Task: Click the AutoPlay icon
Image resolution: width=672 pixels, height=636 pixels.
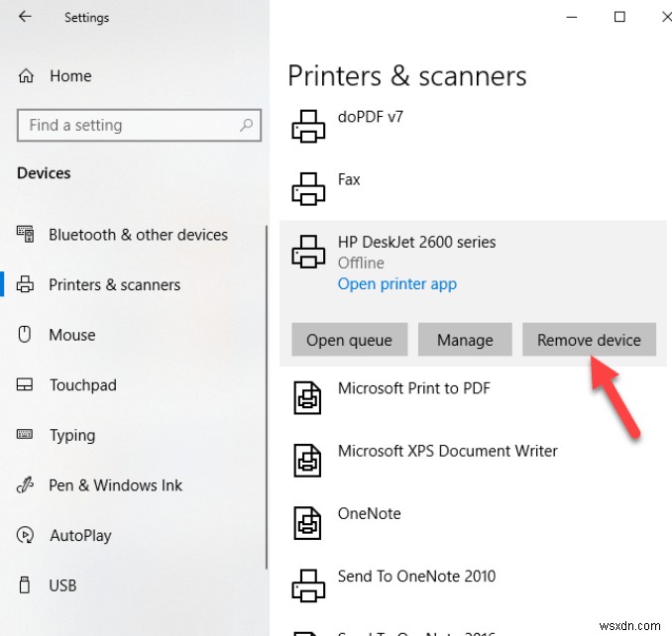Action: [x=25, y=535]
